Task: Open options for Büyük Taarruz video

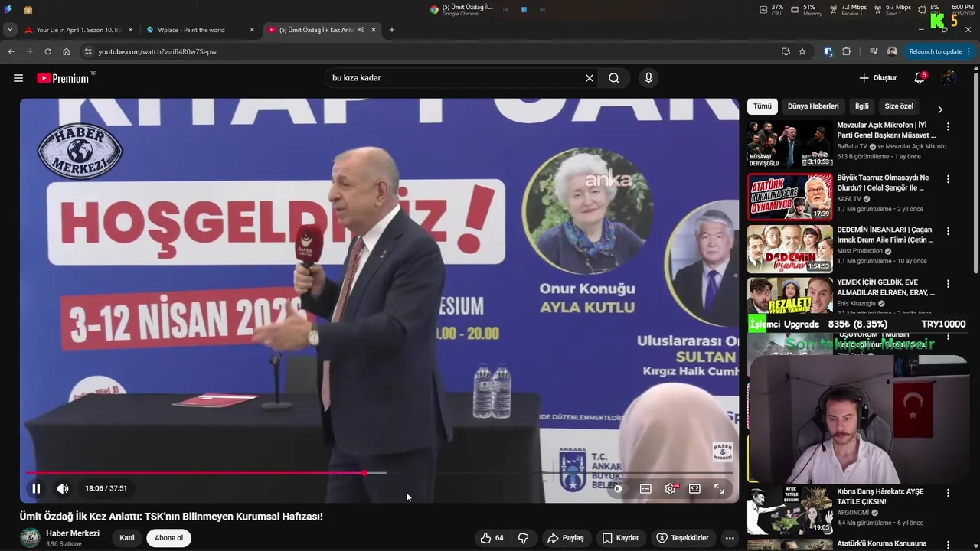Action: tap(948, 179)
